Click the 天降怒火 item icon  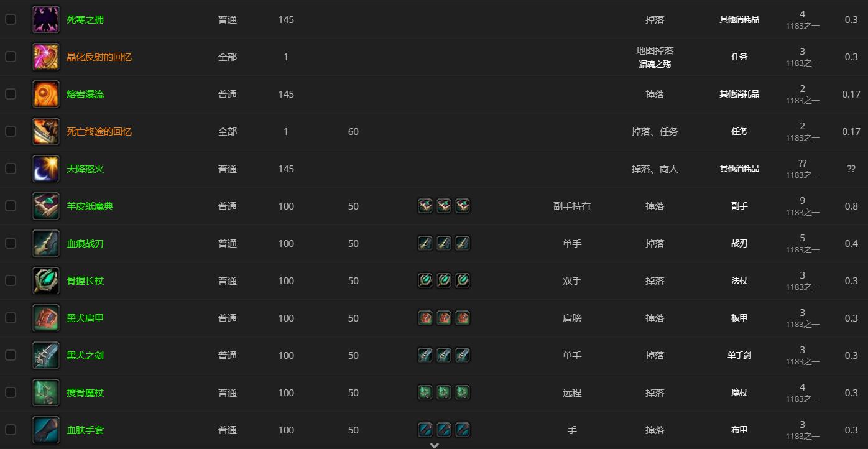pos(45,169)
